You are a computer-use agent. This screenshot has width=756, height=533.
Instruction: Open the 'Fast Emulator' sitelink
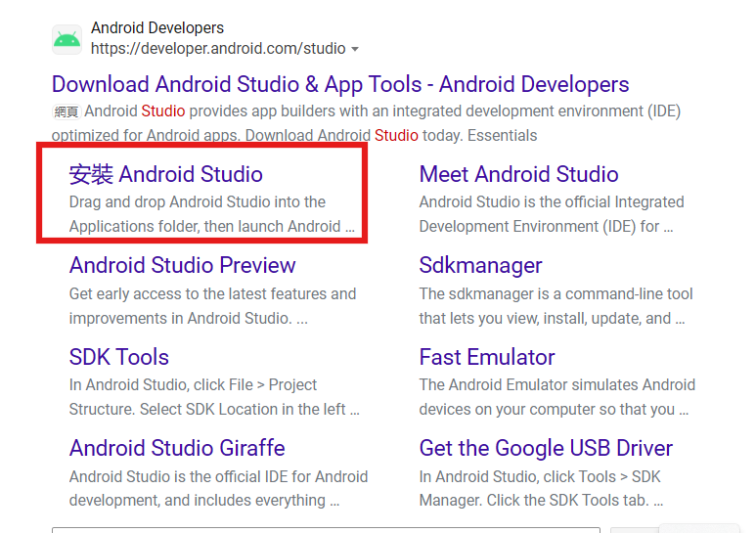point(487,357)
